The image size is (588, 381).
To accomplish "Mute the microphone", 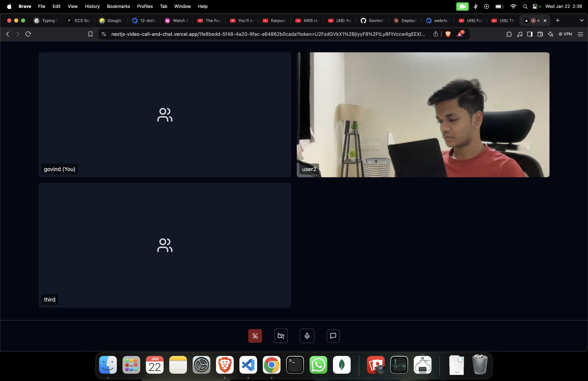I will pyautogui.click(x=307, y=336).
